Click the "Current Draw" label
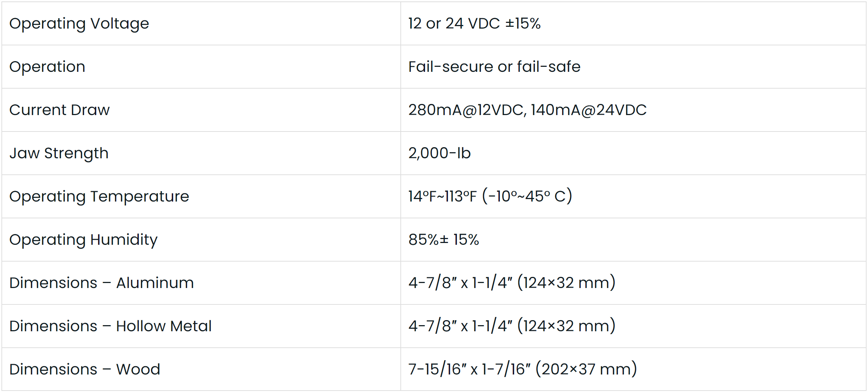This screenshot has height=392, width=868. click(59, 110)
